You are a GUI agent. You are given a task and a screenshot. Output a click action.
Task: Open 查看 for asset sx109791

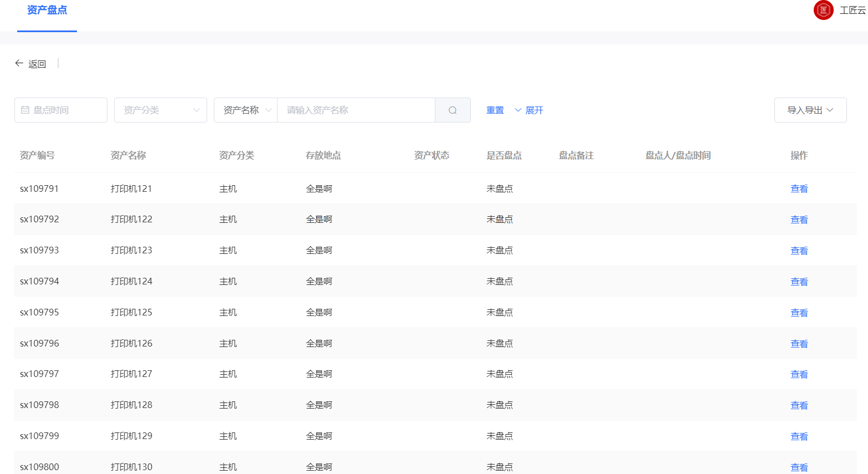[799, 188]
